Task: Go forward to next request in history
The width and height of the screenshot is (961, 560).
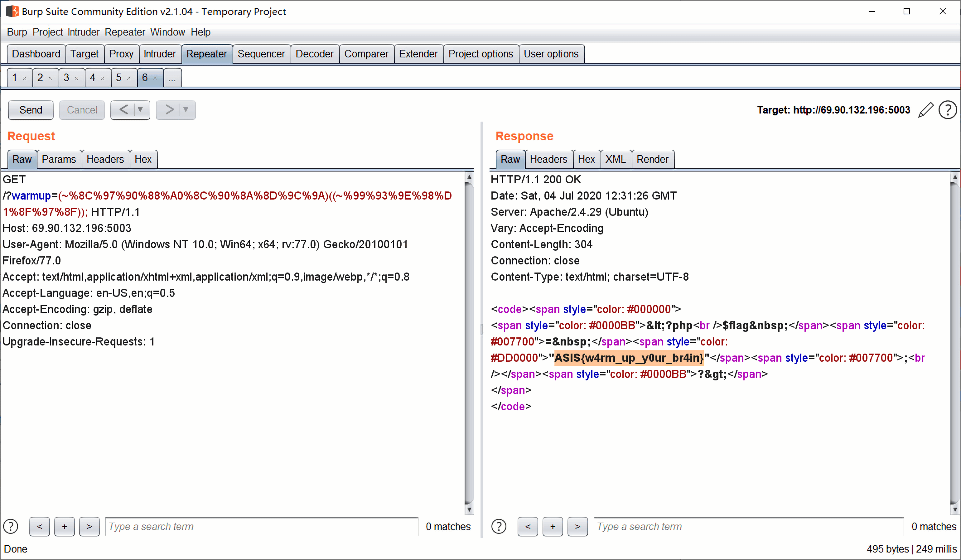Action: [169, 110]
